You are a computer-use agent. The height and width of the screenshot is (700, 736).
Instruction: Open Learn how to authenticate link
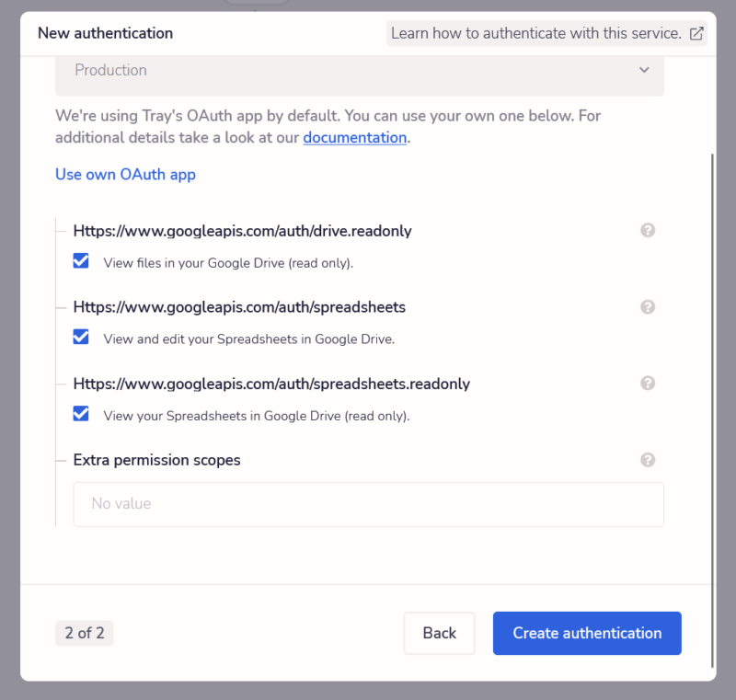(x=535, y=34)
